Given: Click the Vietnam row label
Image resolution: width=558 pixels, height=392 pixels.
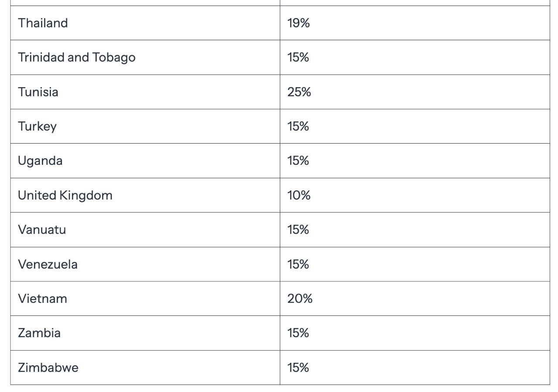Looking at the screenshot, I should pos(43,299).
